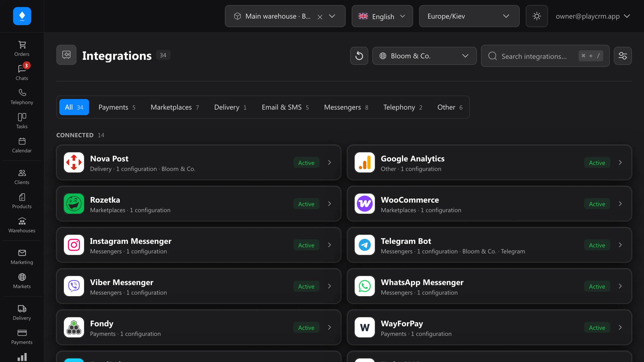Click the refresh integrations icon
Image resolution: width=644 pixels, height=362 pixels.
pos(359,56)
